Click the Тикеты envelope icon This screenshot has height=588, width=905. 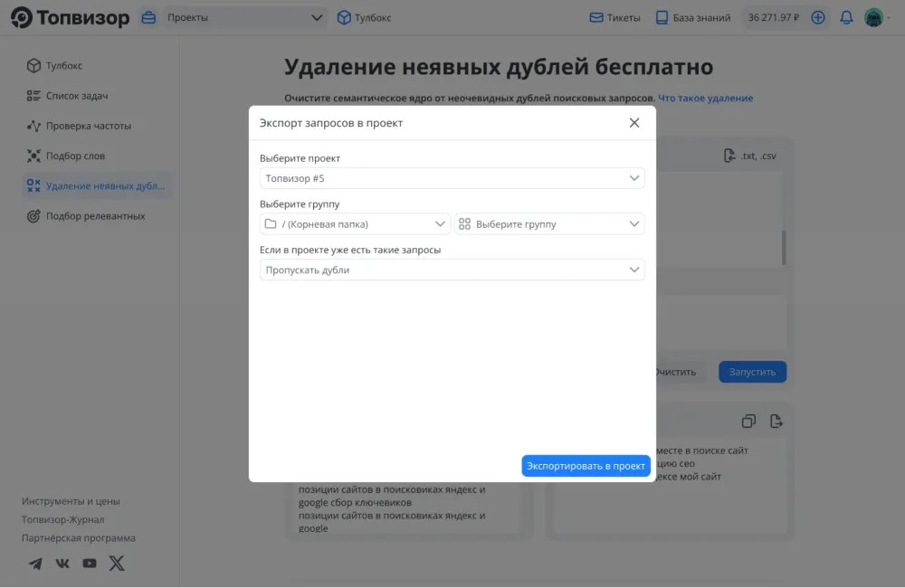[596, 17]
